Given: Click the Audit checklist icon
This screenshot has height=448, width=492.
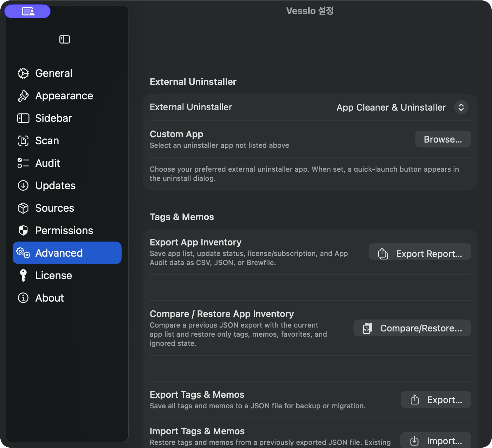Looking at the screenshot, I should point(23,163).
